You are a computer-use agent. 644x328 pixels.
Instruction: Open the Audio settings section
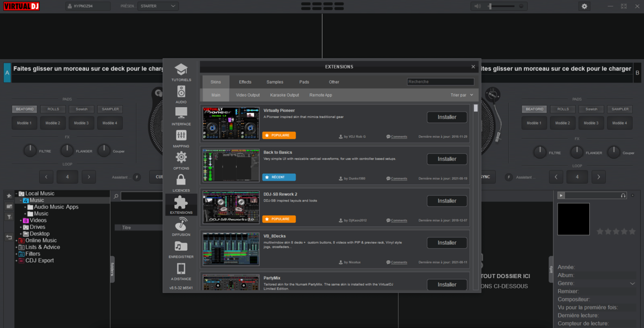[181, 94]
